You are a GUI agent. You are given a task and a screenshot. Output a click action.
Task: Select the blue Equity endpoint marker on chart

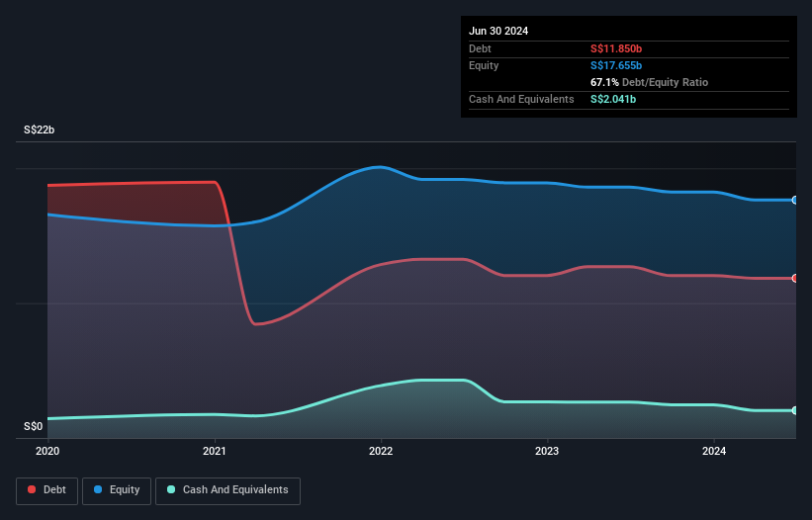coord(795,200)
